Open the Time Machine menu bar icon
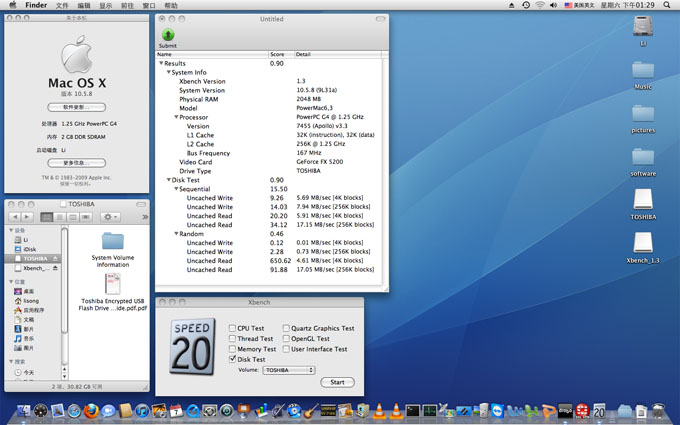The image size is (680, 425). [x=526, y=5]
